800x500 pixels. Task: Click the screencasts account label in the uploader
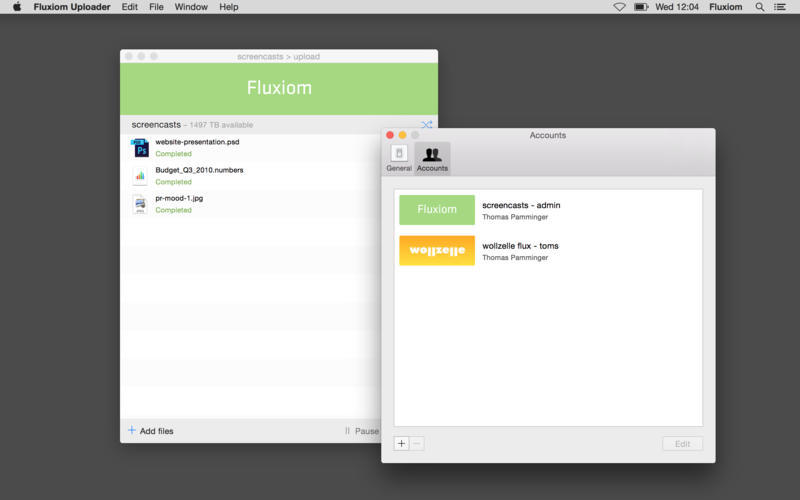coord(156,124)
